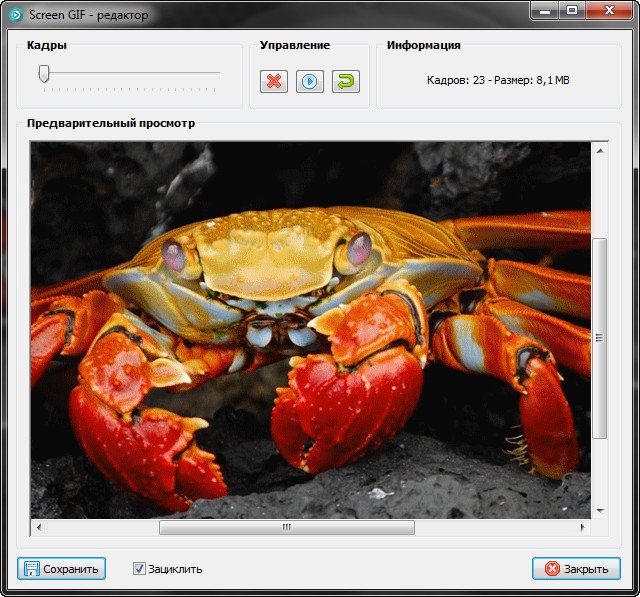
Task: Click the 'Информация' group label
Action: pos(424,45)
